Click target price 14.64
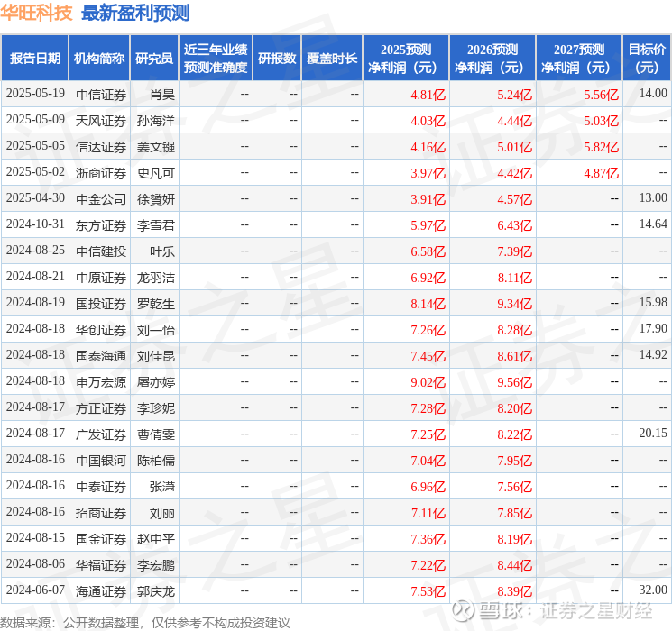 click(653, 224)
